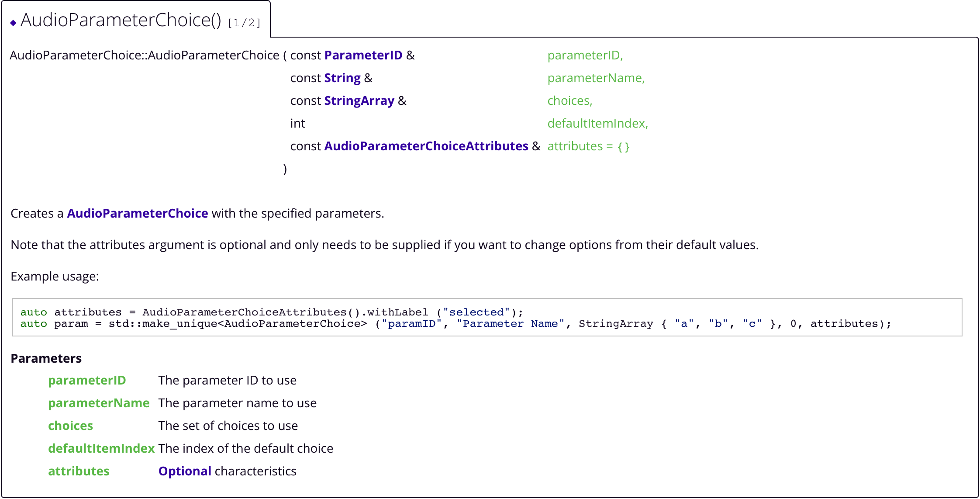Click 'The parameter ID to use' description
980x499 pixels.
[x=228, y=380]
